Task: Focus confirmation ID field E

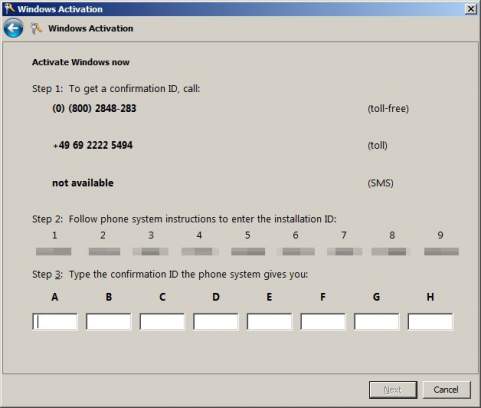Action: pos(269,322)
